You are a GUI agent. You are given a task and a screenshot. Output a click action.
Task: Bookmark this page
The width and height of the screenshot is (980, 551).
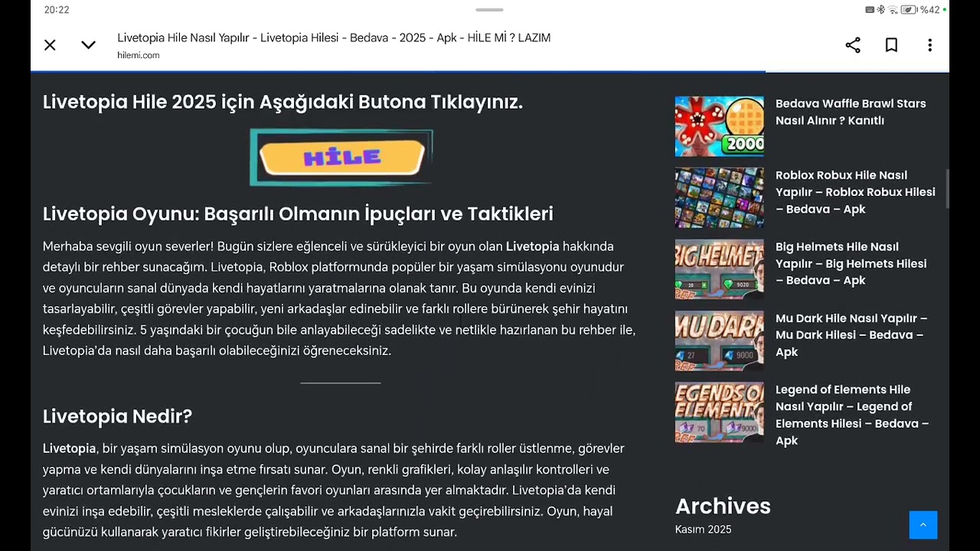click(x=891, y=45)
